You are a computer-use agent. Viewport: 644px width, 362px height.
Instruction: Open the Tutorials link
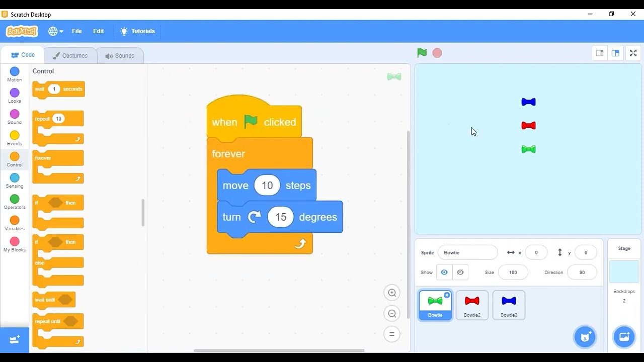[138, 31]
